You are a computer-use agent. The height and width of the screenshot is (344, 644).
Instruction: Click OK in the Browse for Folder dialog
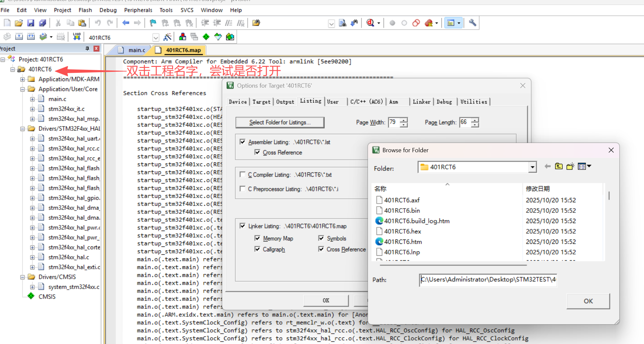pos(588,301)
